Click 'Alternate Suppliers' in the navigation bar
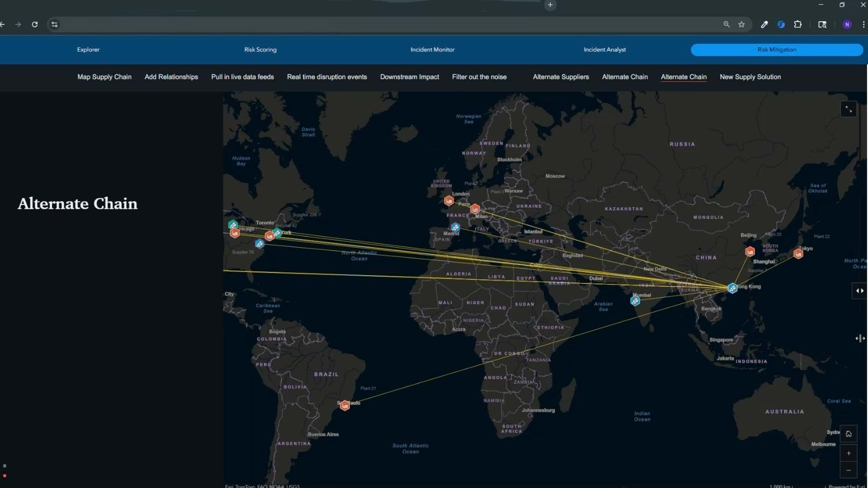This screenshot has height=488, width=868. 561,77
